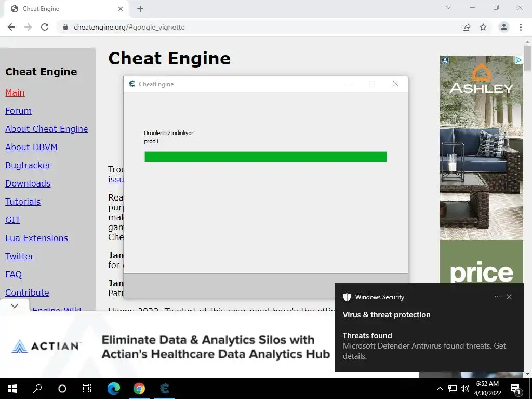Screen dimensions: 532x399
Task: Open the FAQ link
Action: [x=14, y=274]
